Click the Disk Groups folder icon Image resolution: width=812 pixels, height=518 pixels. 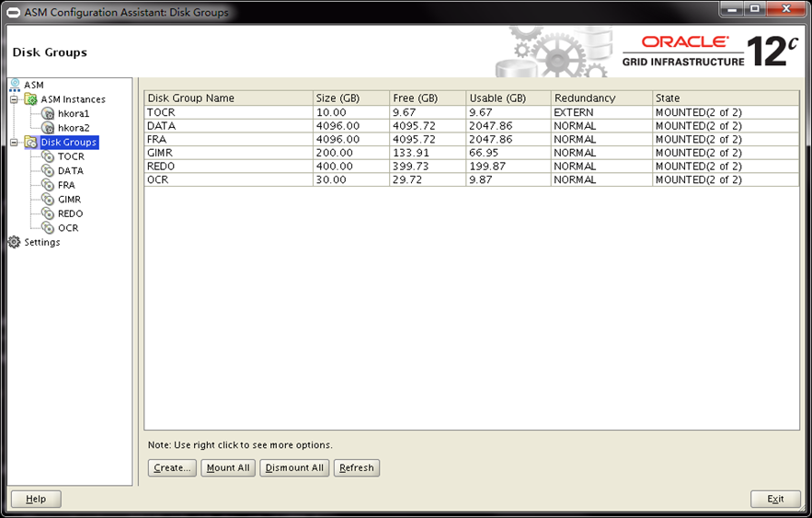tap(30, 143)
